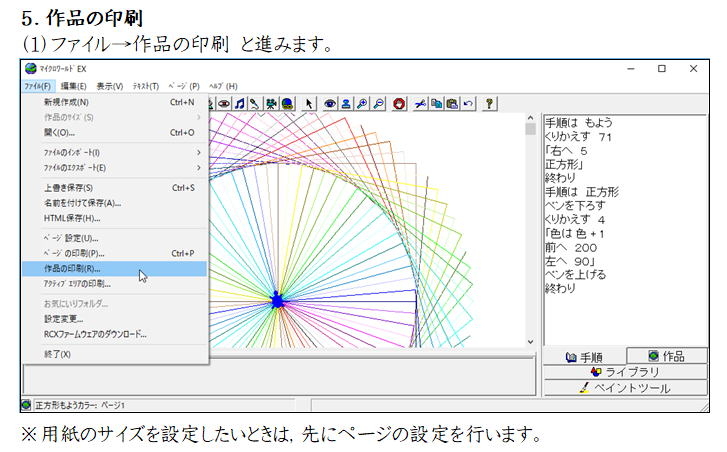The height and width of the screenshot is (452, 727).
Task: Expand the ファイルのエクスポート submenu
Action: click(x=115, y=168)
